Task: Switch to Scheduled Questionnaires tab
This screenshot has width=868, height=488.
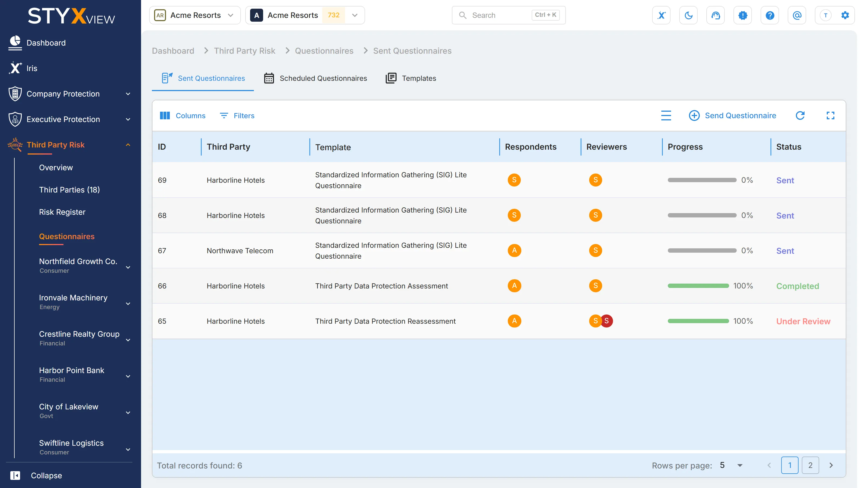Action: click(315, 78)
